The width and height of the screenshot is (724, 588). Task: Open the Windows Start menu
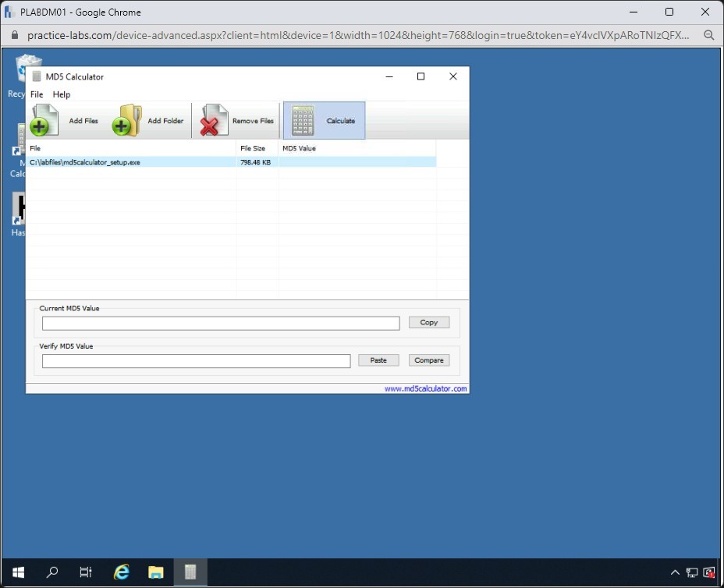tap(18, 572)
